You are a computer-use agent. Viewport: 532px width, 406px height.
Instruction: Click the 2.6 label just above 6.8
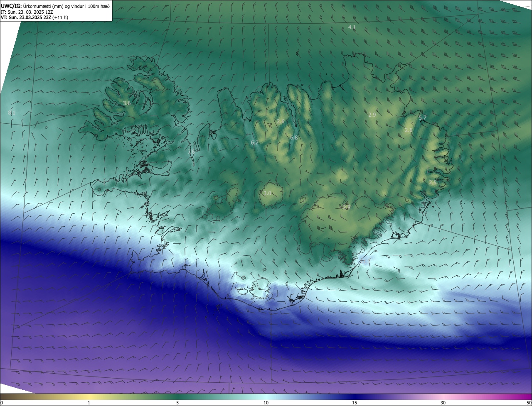point(281,122)
